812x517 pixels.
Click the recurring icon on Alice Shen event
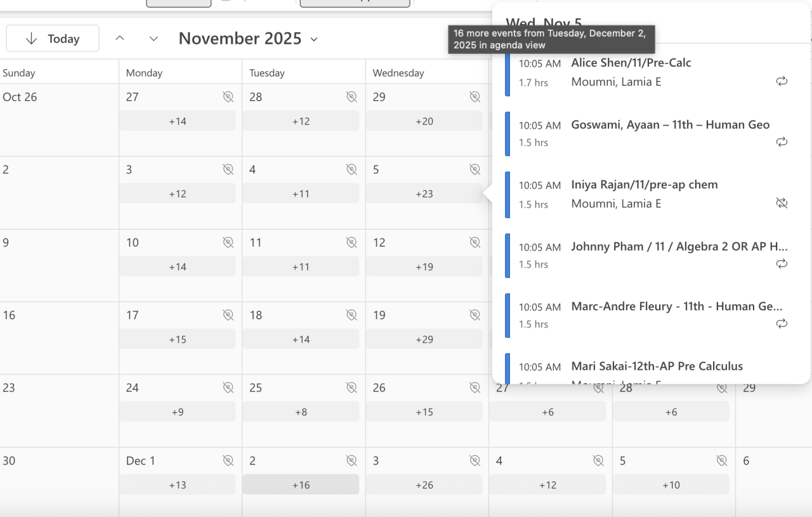tap(782, 81)
